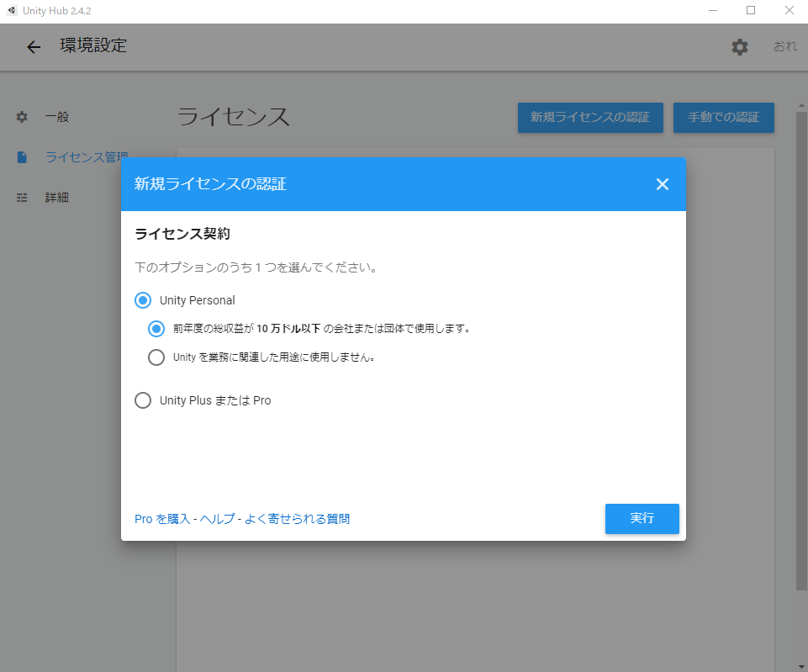This screenshot has width=808, height=672.
Task: Choose the 10万ドル以下 revenue option
Action: tap(156, 329)
